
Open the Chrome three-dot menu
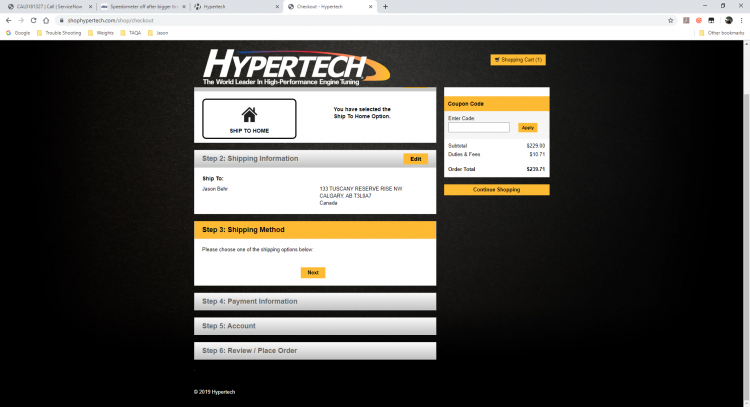(741, 21)
